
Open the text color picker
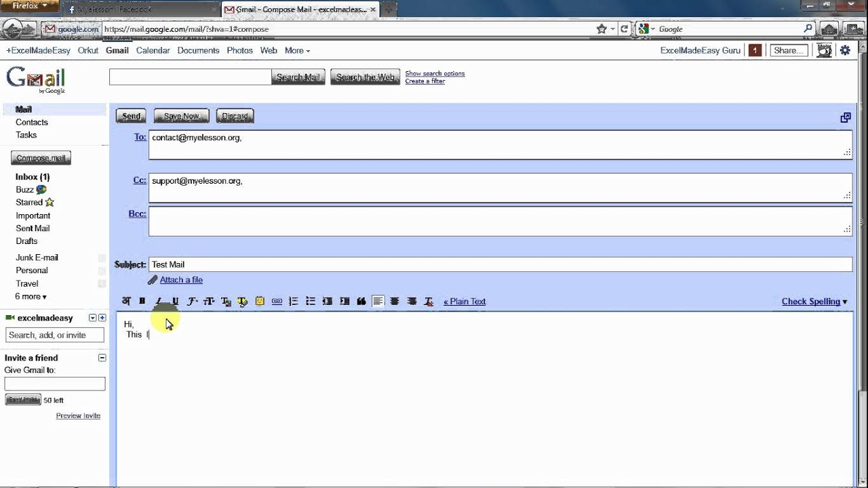226,302
